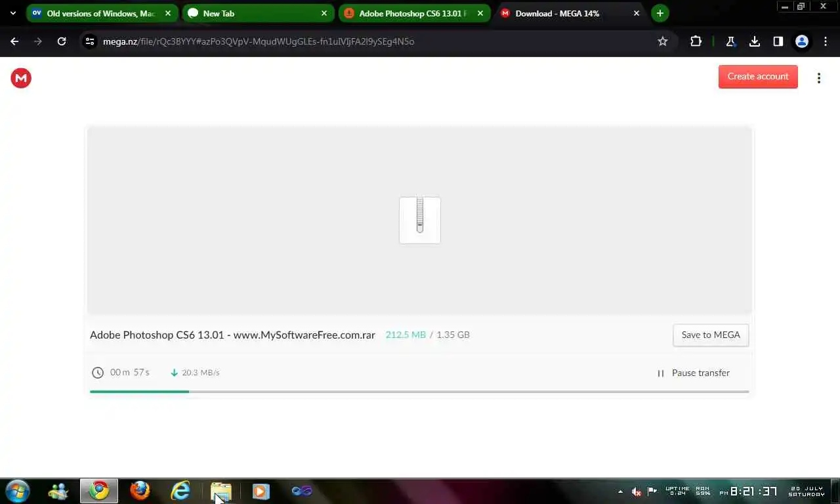Close the New Tab tab
The image size is (840, 504).
(x=324, y=13)
